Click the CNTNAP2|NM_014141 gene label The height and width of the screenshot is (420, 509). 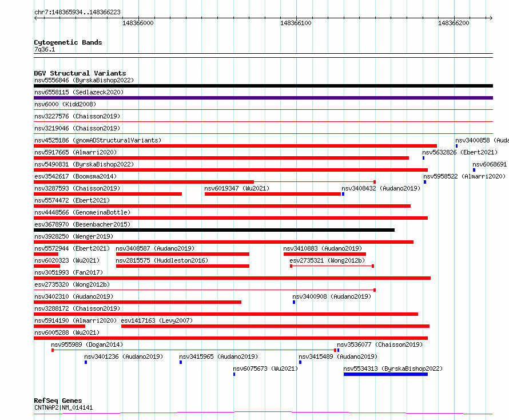[63, 407]
